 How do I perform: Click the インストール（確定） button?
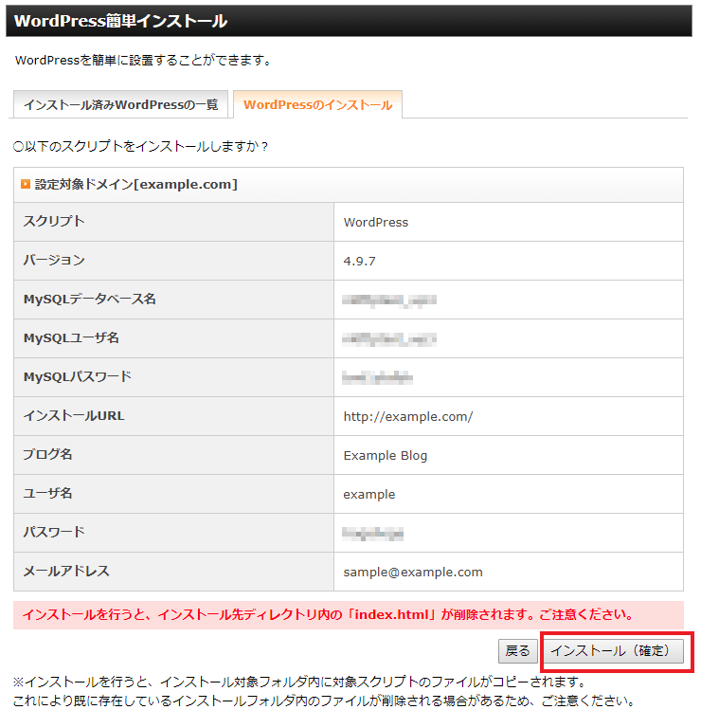coord(613,651)
